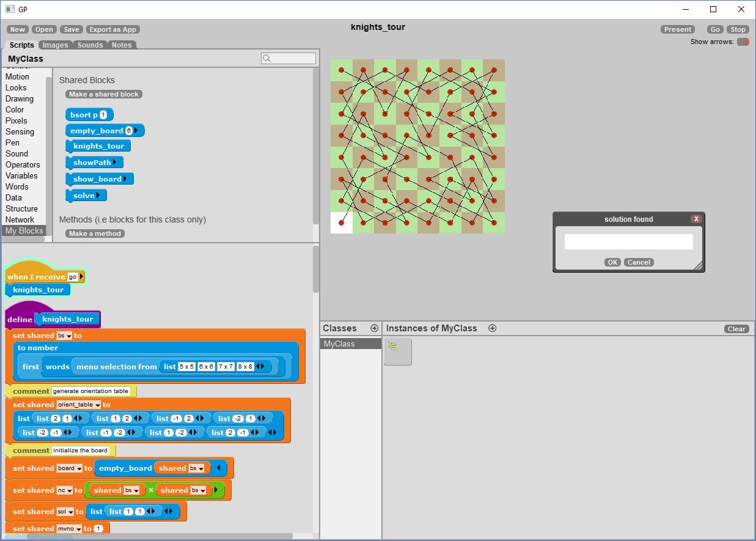
Task: Click the Open project button
Action: click(44, 29)
